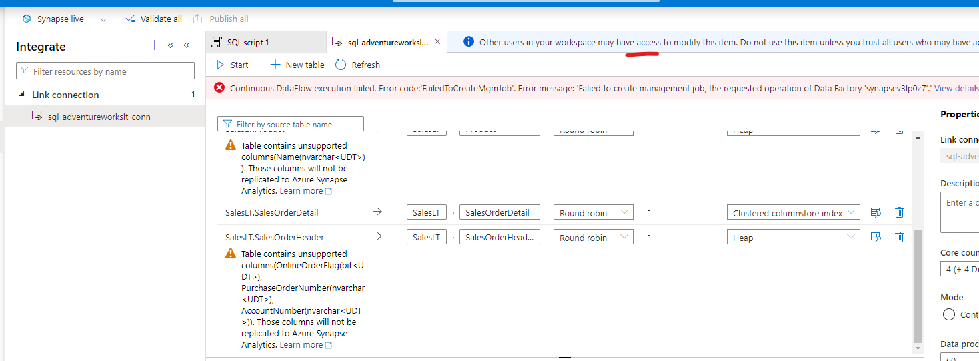Click the mapping arrow on the SalesOrderDetail row
Viewport: 979px width, 361px height.
377,212
